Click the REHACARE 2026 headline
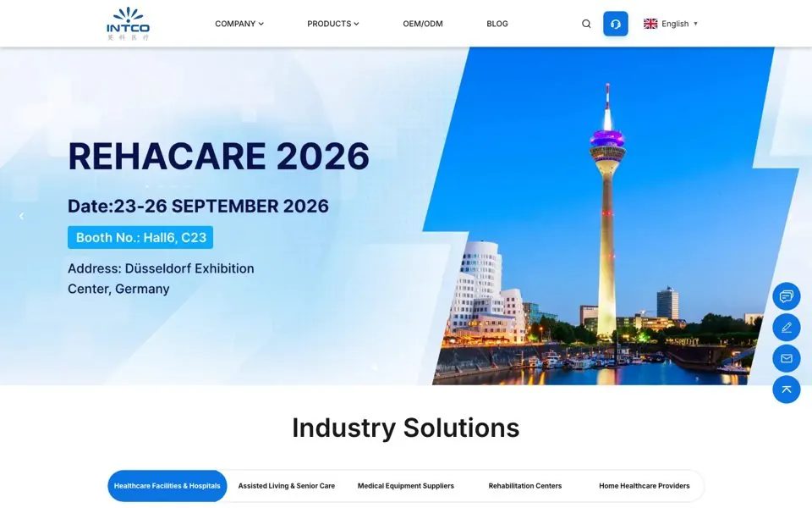 pyautogui.click(x=218, y=156)
